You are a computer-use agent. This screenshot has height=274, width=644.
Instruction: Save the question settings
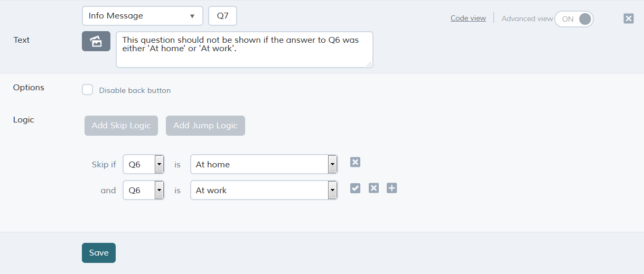pyautogui.click(x=99, y=253)
